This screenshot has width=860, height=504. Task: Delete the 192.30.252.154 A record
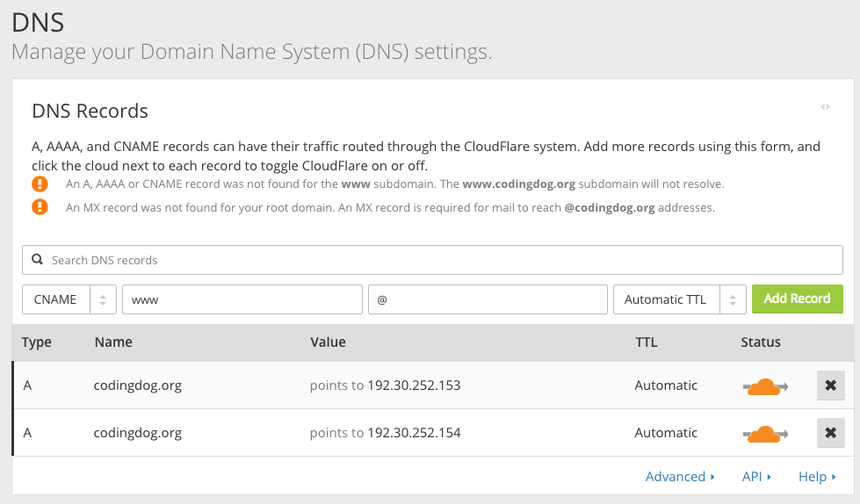pyautogui.click(x=830, y=433)
